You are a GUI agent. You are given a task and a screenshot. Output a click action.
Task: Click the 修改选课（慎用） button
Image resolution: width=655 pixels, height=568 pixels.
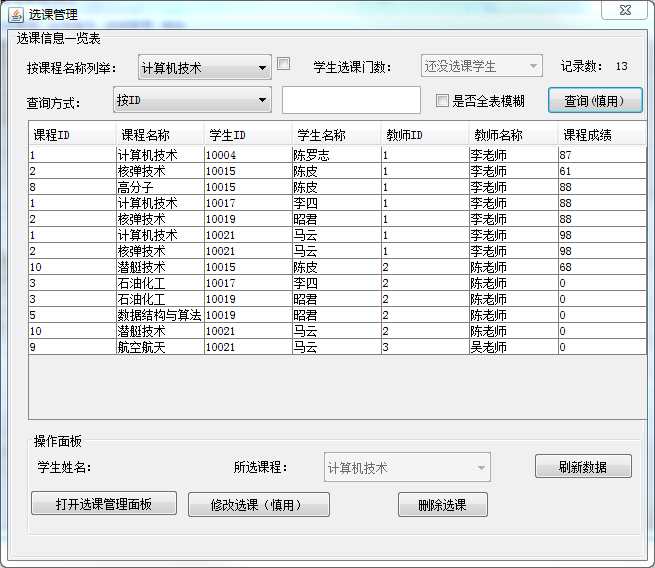(x=259, y=505)
